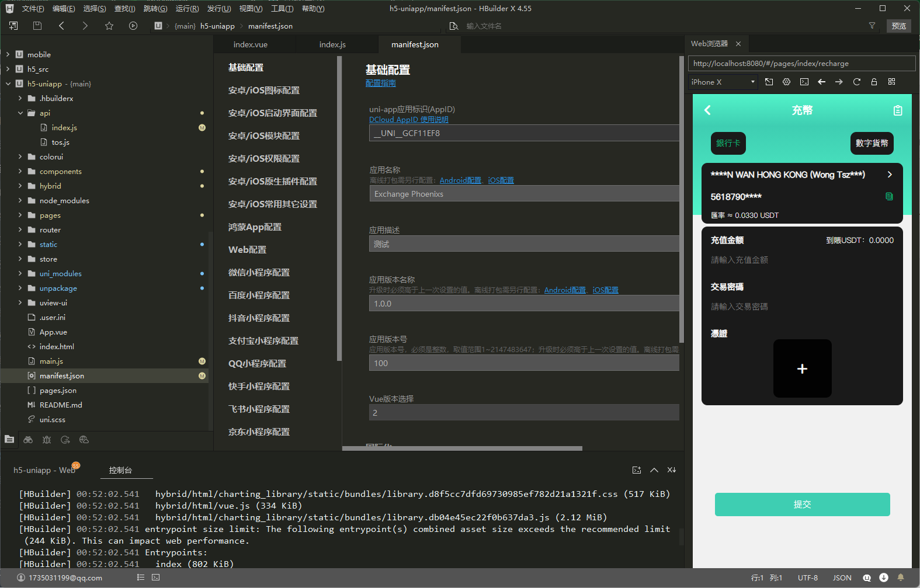Click the pop-out browser window icon
920x588 pixels.
pyautogui.click(x=769, y=82)
